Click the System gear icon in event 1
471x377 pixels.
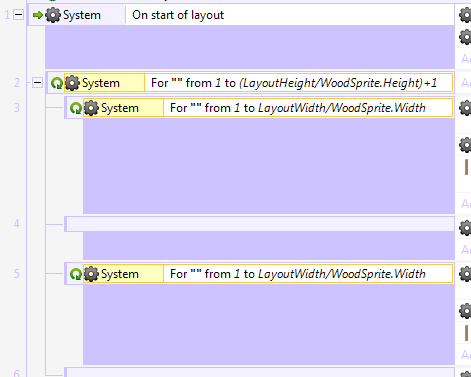[x=53, y=15]
